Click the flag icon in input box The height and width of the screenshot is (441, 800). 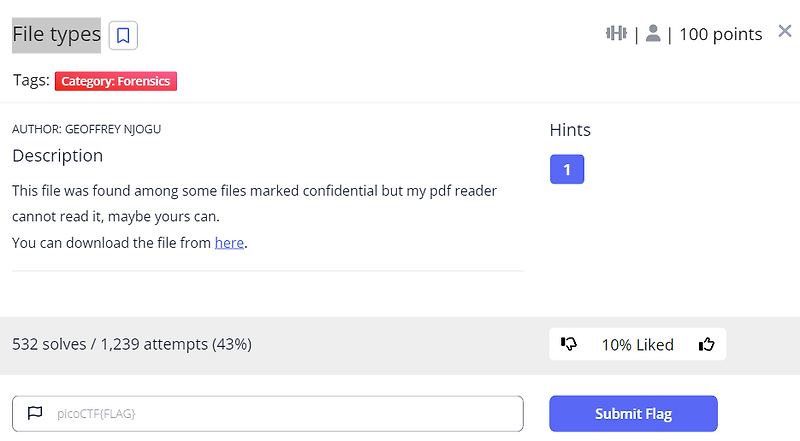coord(35,413)
